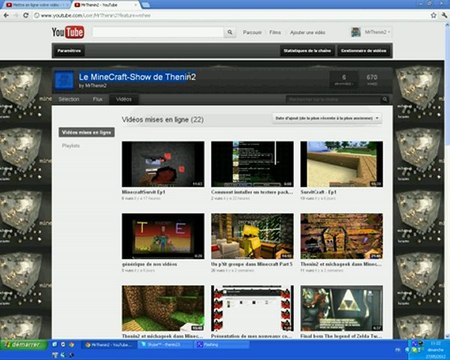Click the by MrThenin2 link under title

tap(93, 86)
